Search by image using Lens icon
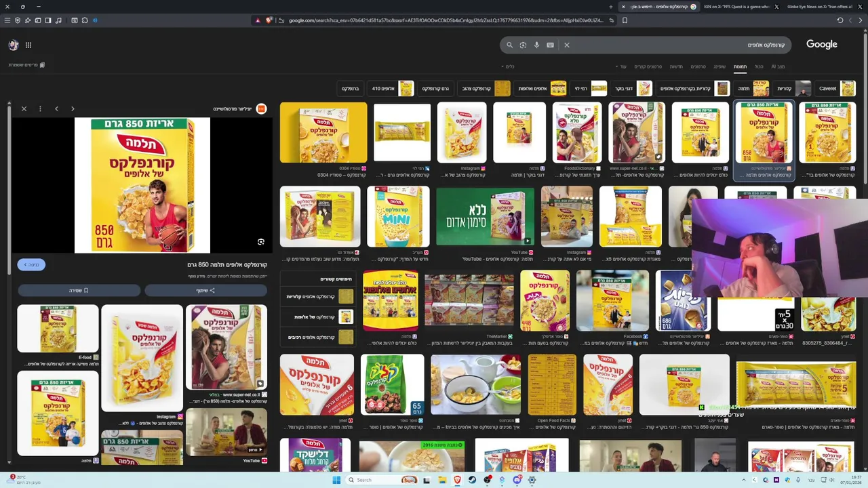868x488 pixels. 523,45
